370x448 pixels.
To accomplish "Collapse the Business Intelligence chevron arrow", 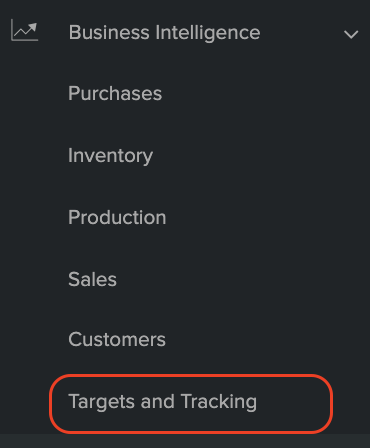I will [x=351, y=34].
